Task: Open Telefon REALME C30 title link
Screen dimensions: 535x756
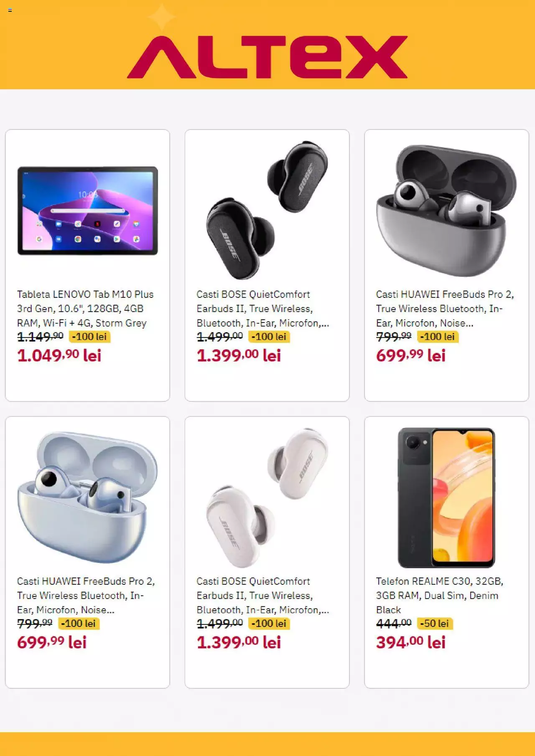Action: [440, 596]
